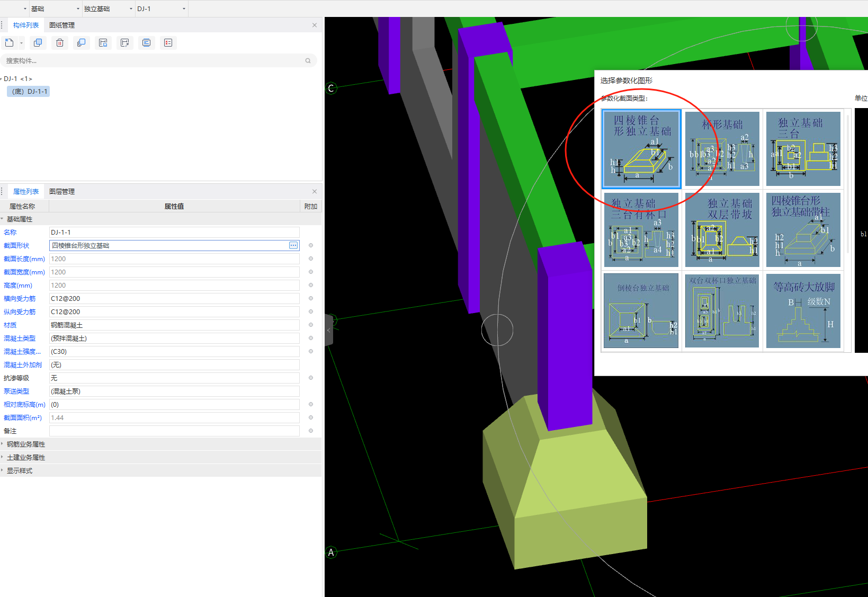Click the new component icon
The height and width of the screenshot is (597, 868).
point(9,43)
